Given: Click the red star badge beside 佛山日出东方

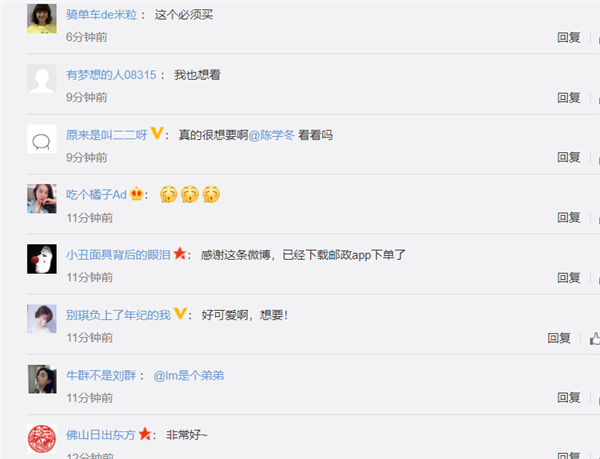Looking at the screenshot, I should pos(145,434).
